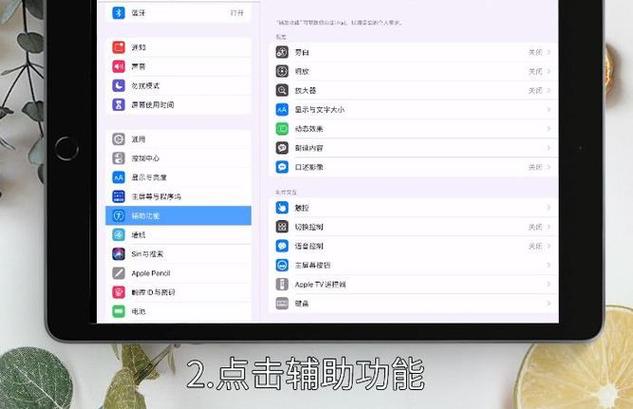Tap the 动态效果 label text
Viewport: 633px width, 409px height.
point(309,129)
